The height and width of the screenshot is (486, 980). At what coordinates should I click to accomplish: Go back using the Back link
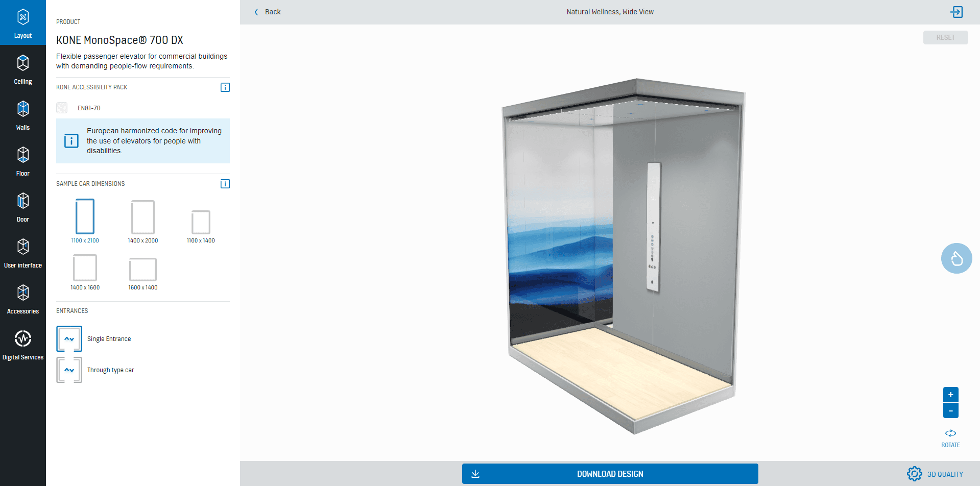[268, 12]
